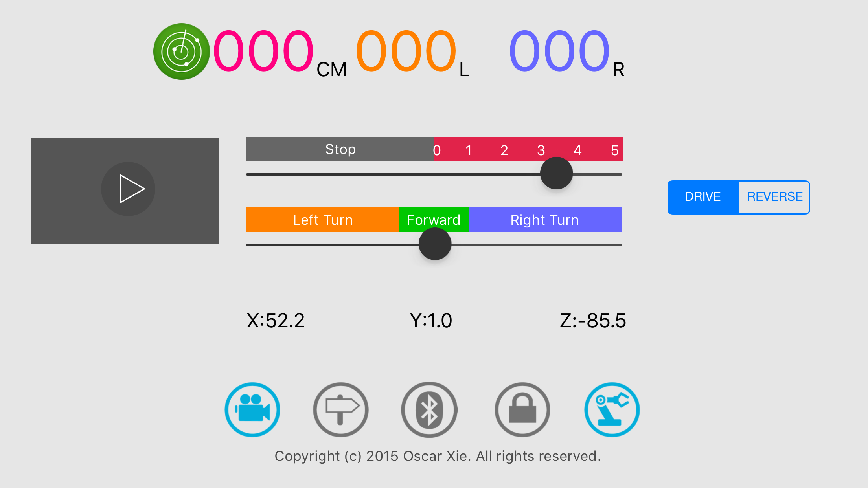Select the robotic arm control icon
Screen dimensions: 868x488
612,409
